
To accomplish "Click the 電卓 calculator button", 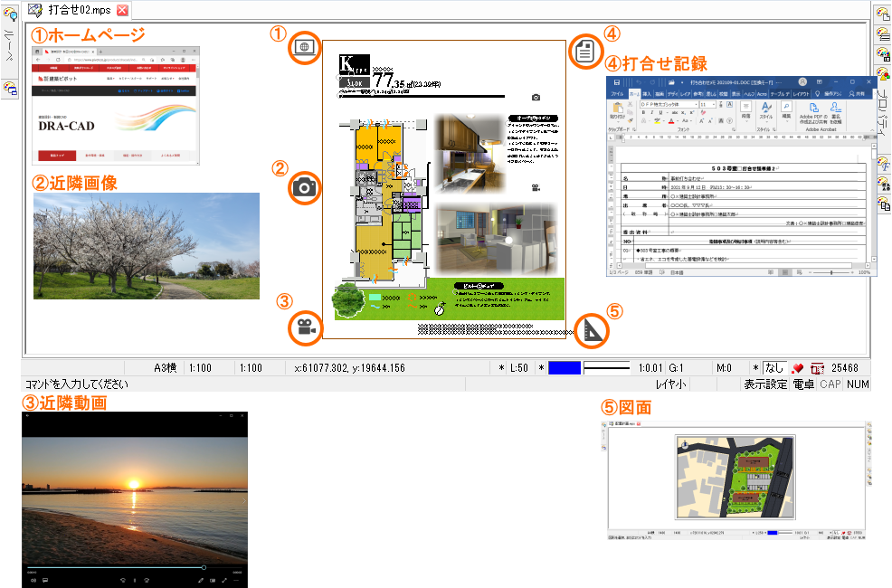I will [x=803, y=384].
